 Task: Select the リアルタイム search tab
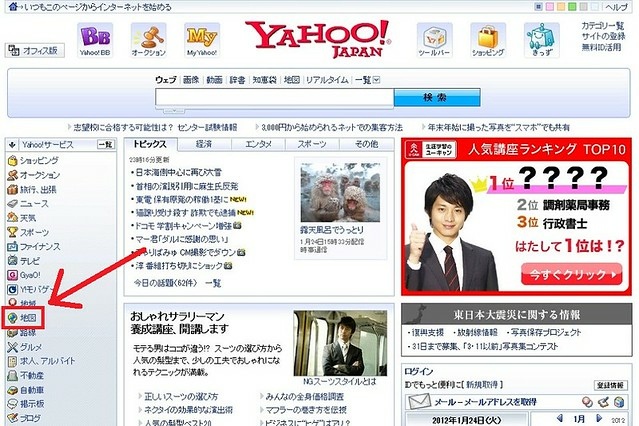click(x=327, y=80)
